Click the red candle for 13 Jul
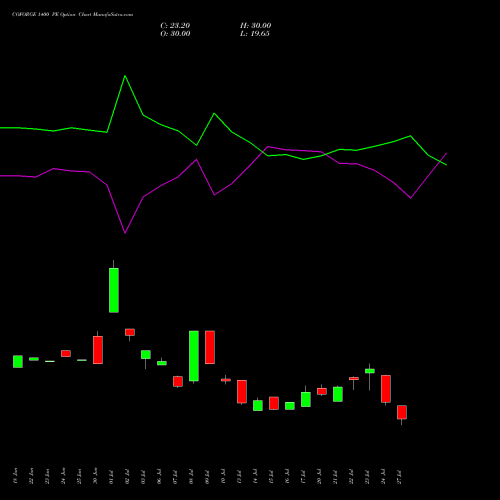 242,391
